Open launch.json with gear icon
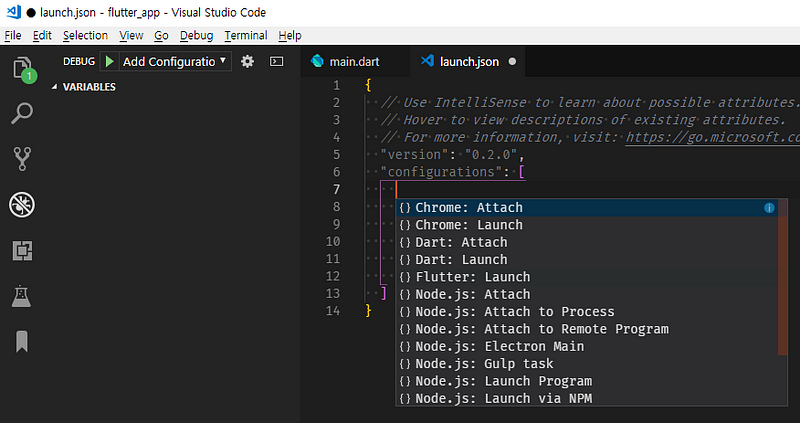Viewport: 800px width, 423px height. pos(247,62)
